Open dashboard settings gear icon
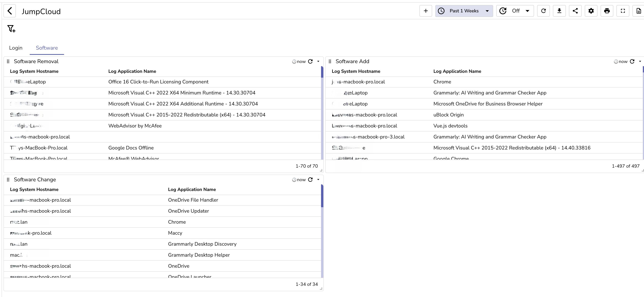Screen dimensions: 644x297 (591, 11)
